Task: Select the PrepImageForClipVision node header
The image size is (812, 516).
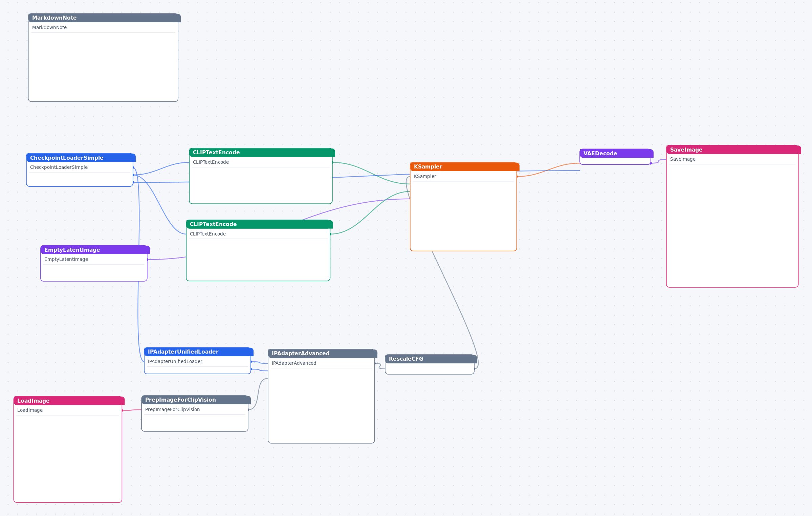Action: pos(196,400)
